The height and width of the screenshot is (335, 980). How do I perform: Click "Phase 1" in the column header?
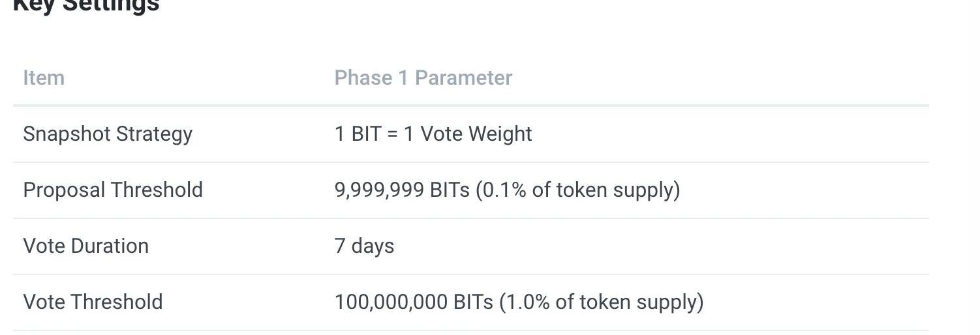tap(371, 78)
